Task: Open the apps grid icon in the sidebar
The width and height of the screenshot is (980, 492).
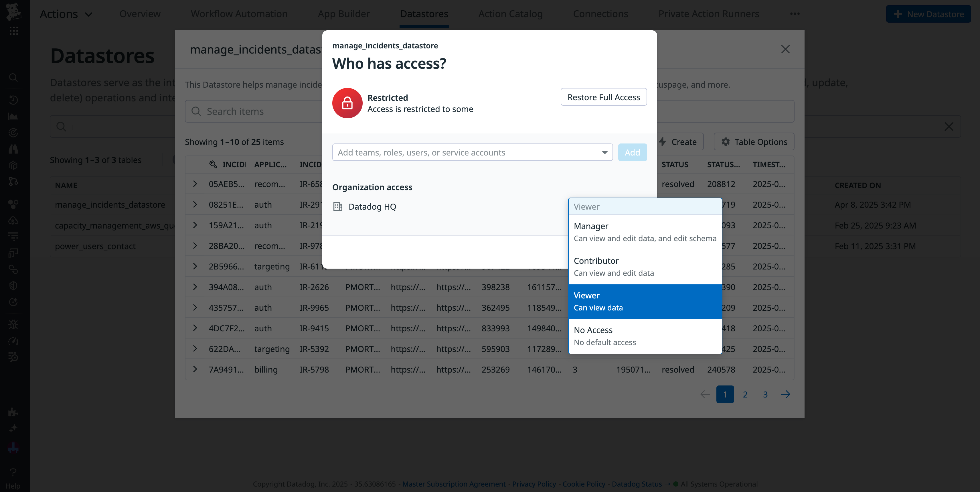Action: [14, 31]
